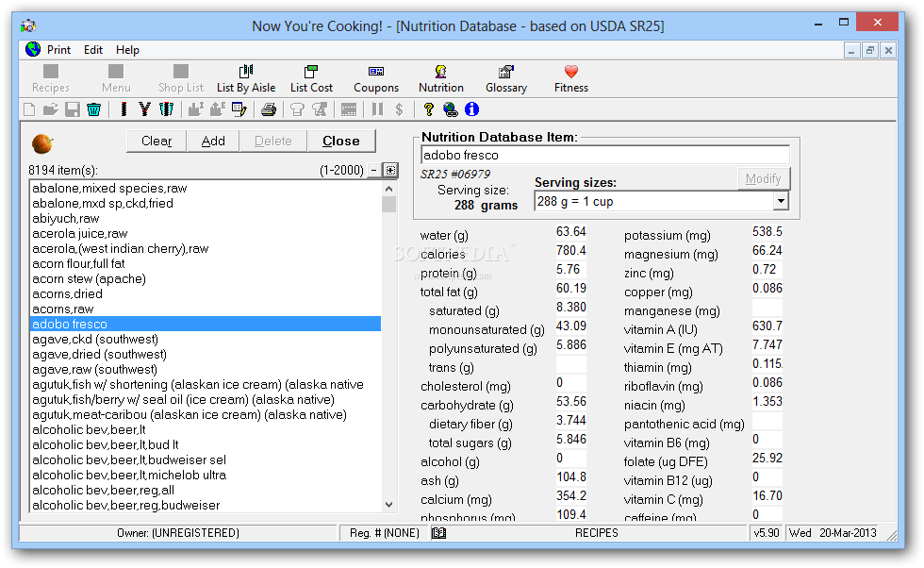Click the Delete button
This screenshot has width=924, height=568.
pyautogui.click(x=273, y=141)
